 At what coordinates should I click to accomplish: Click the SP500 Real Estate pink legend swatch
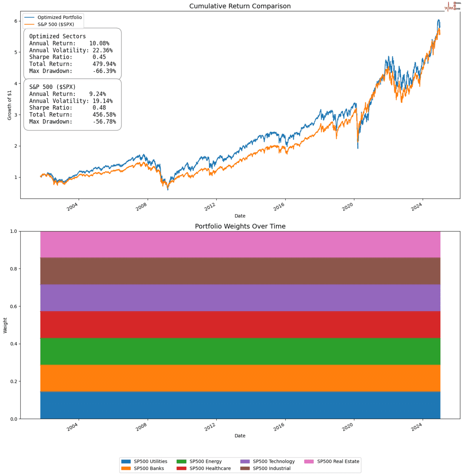coord(309,461)
